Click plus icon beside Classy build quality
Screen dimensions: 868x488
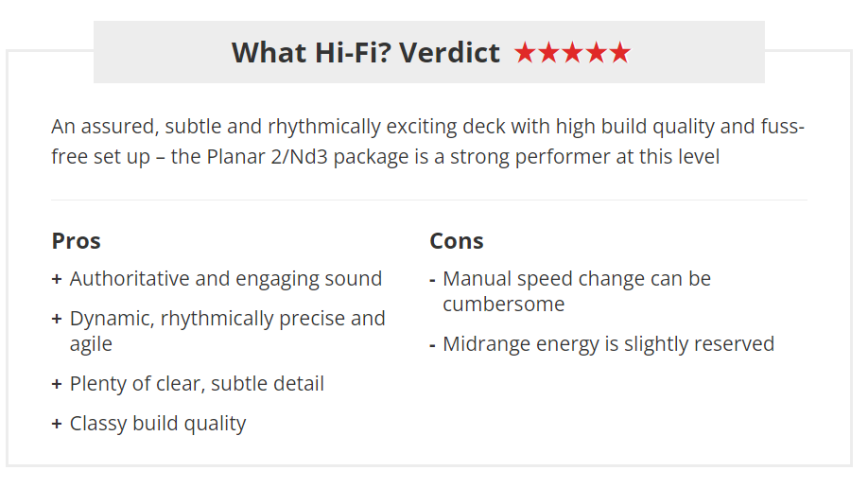pyautogui.click(x=56, y=424)
